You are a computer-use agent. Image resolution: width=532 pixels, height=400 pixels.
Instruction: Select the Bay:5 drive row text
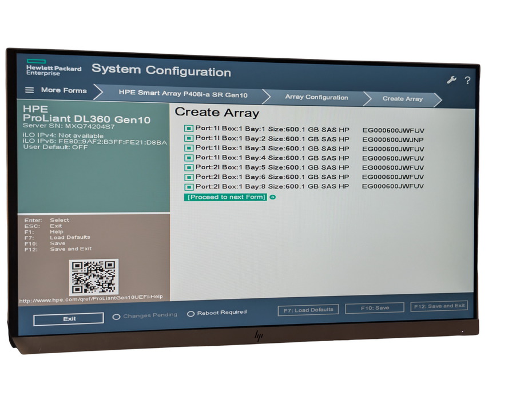click(x=272, y=167)
